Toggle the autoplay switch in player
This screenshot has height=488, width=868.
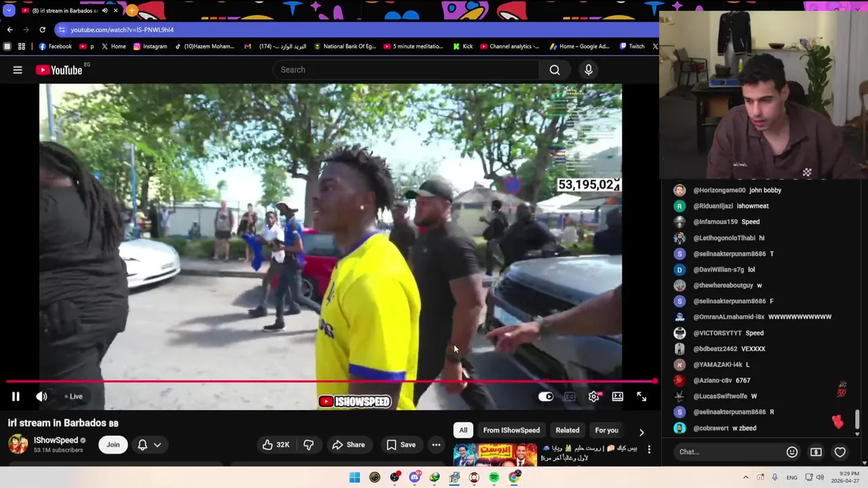tap(546, 396)
